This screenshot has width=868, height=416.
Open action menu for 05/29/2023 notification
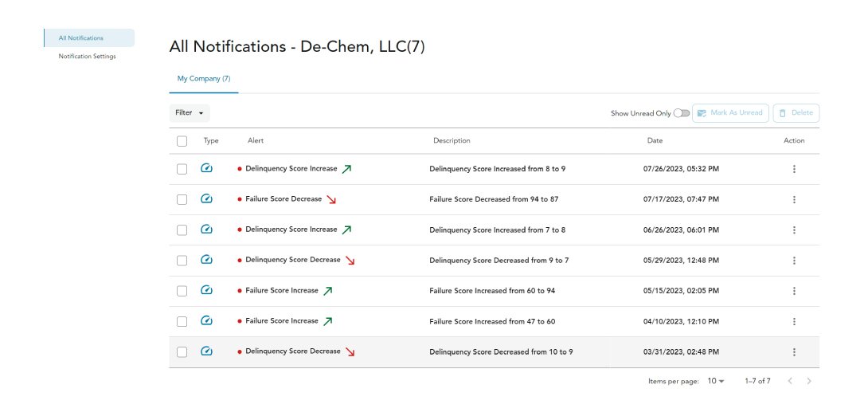point(794,261)
